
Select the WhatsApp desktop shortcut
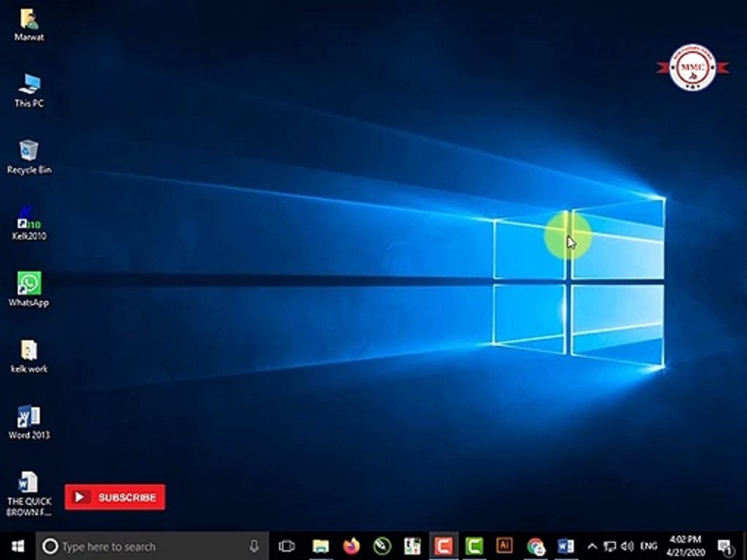click(x=29, y=289)
